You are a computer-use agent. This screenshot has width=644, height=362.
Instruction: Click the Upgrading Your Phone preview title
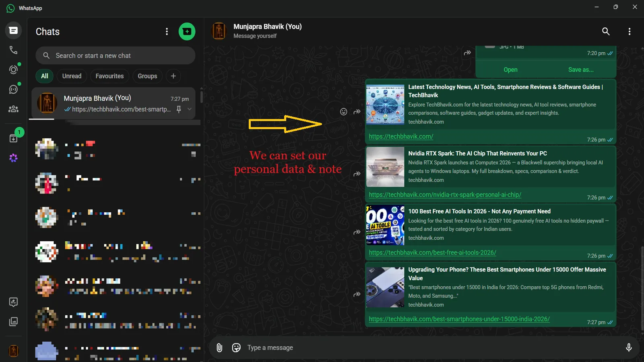[507, 274]
